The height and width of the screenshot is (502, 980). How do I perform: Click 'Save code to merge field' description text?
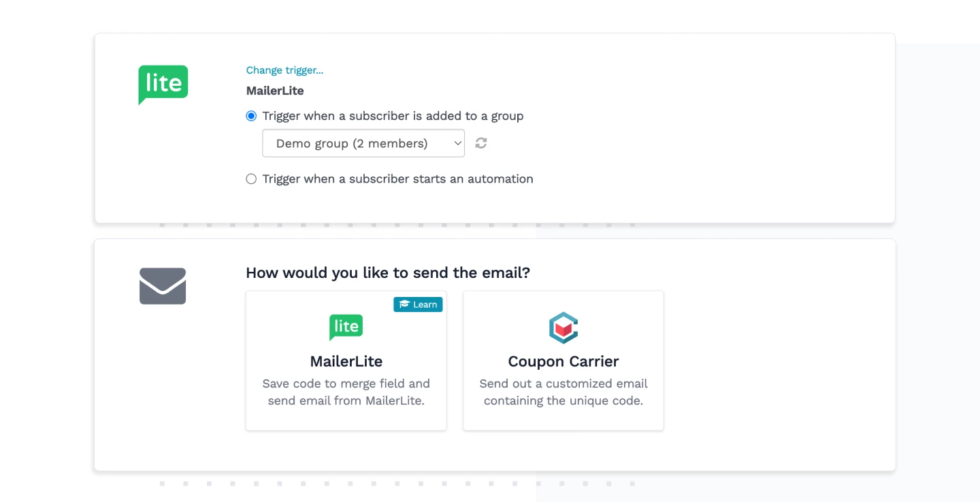[346, 384]
